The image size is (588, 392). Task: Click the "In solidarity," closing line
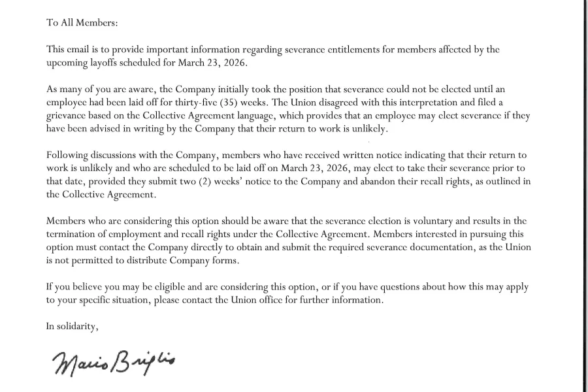pyautogui.click(x=72, y=326)
